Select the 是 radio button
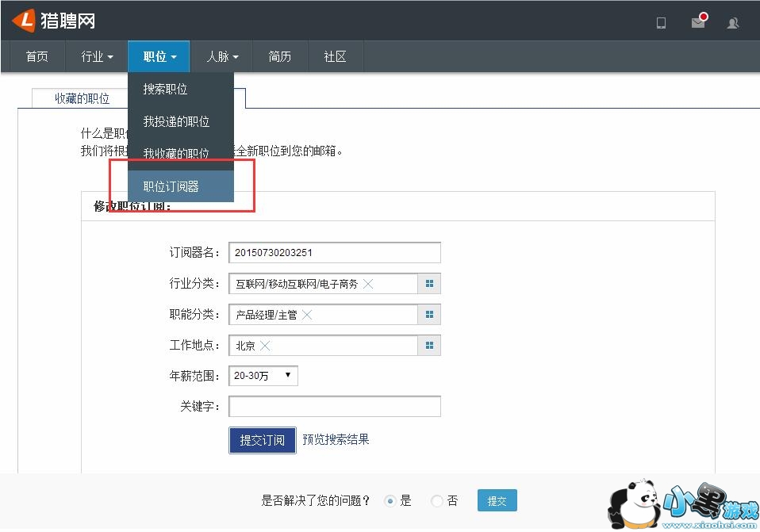Image resolution: width=760 pixels, height=532 pixels. click(x=390, y=501)
